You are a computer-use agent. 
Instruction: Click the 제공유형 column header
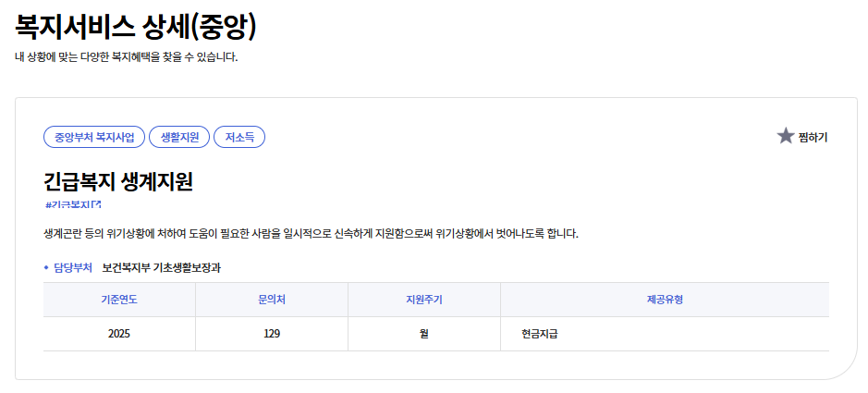click(x=665, y=300)
